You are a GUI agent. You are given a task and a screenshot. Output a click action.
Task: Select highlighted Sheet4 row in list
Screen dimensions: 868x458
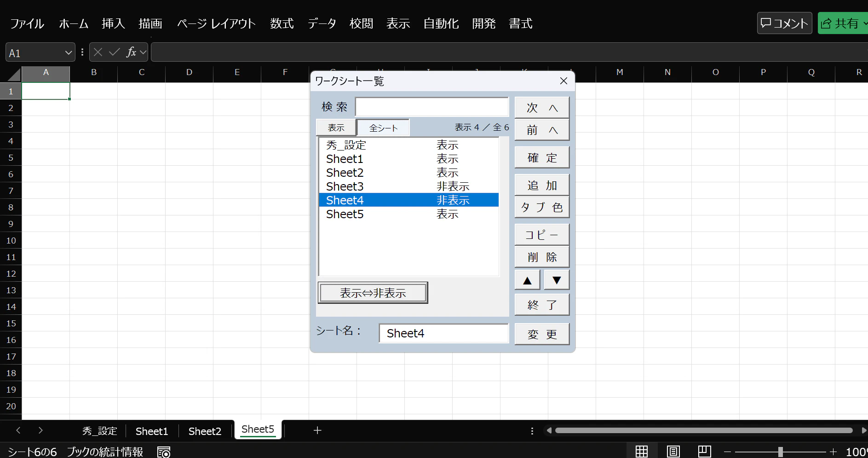[x=408, y=200]
